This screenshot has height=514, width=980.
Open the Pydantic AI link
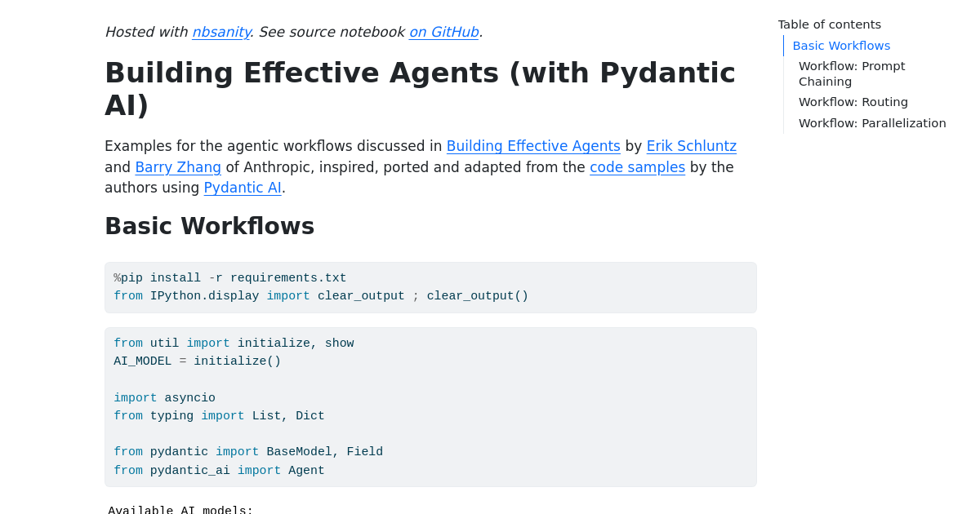[x=242, y=188]
